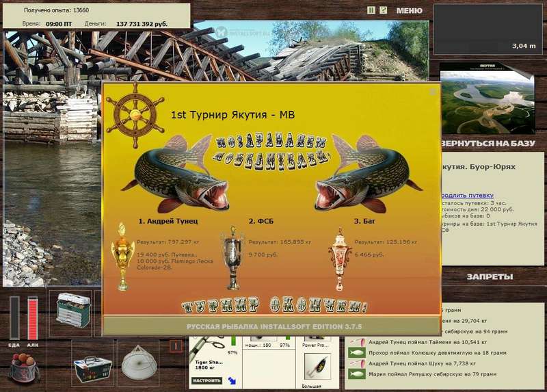Open the food basket
This screenshot has height=392, width=547.
click(93, 369)
